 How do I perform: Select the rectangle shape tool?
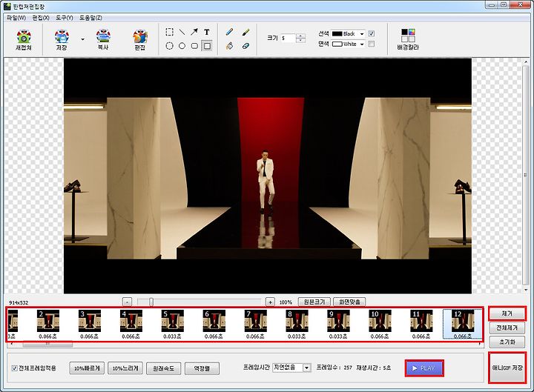(207, 46)
